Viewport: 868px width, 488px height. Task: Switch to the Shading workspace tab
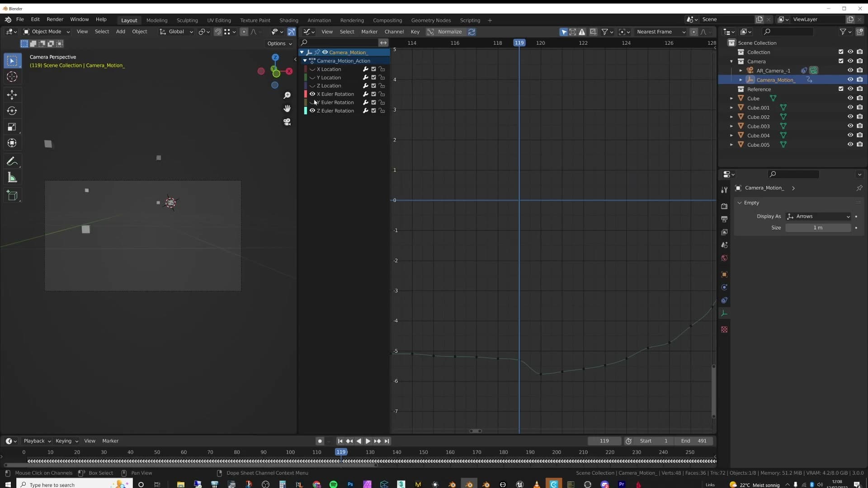point(288,20)
